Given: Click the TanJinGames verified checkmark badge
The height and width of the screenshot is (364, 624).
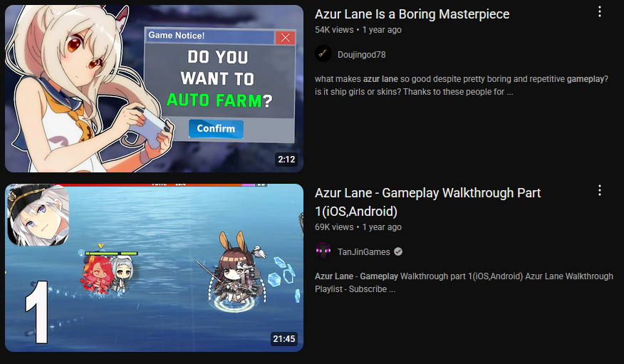Looking at the screenshot, I should pyautogui.click(x=398, y=251).
